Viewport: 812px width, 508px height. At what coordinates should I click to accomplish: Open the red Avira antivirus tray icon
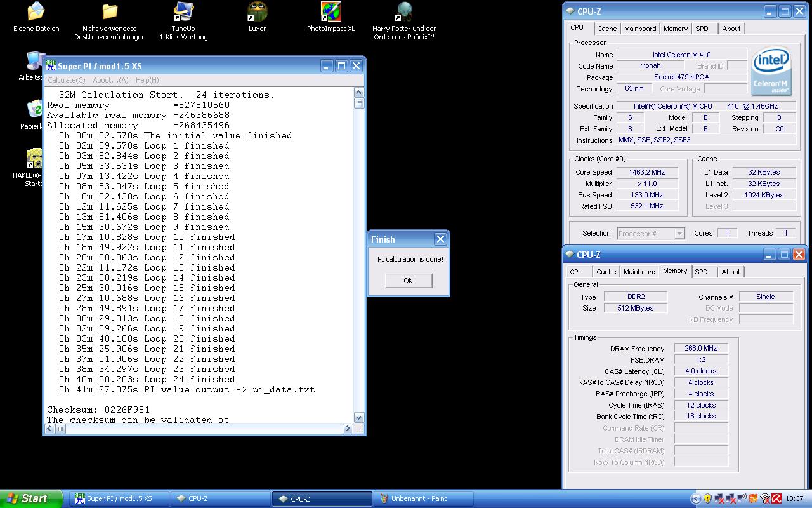776,498
